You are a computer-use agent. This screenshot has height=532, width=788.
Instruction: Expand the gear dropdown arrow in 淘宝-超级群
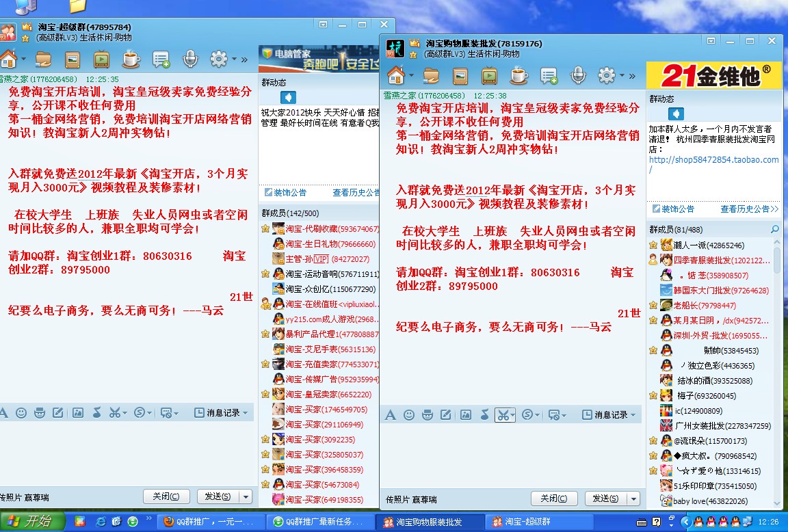(x=234, y=59)
